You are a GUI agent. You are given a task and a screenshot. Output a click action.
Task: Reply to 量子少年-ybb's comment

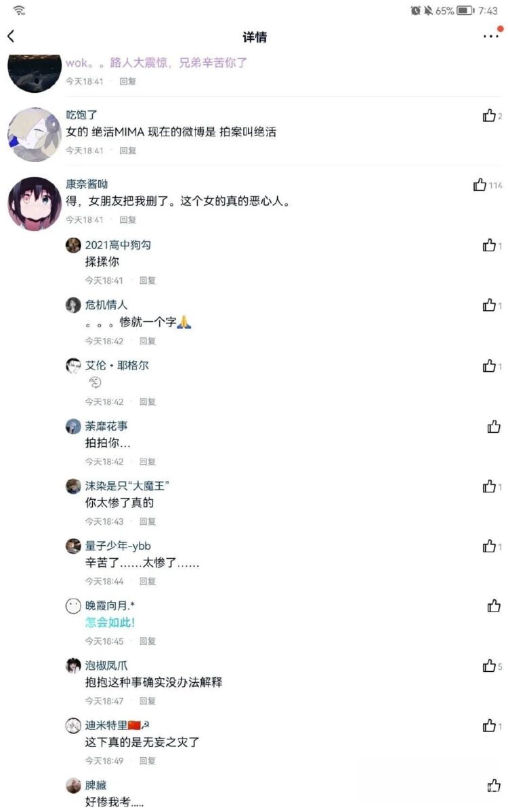147,581
